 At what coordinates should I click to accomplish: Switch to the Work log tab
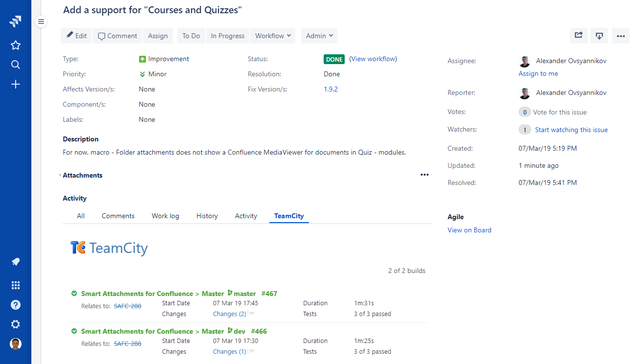click(165, 216)
